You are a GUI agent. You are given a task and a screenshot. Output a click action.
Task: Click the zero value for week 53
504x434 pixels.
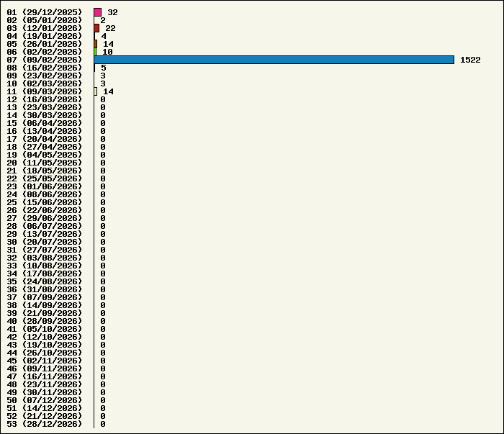point(103,424)
